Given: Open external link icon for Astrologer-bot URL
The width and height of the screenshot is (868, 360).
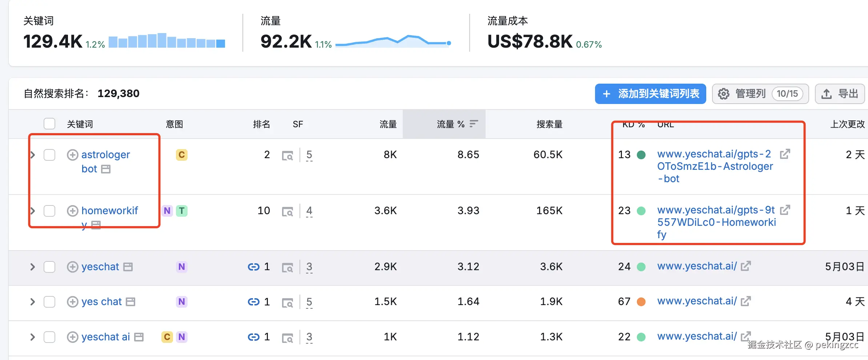Looking at the screenshot, I should [785, 154].
